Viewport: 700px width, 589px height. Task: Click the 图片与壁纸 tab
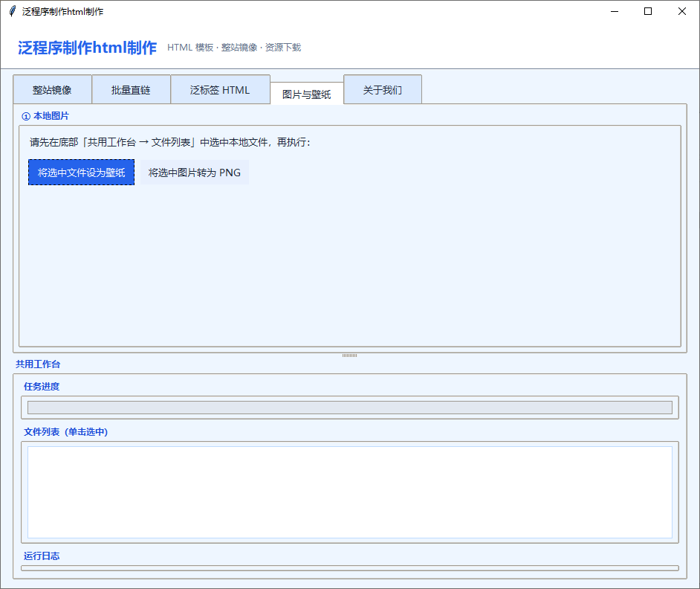coord(306,94)
